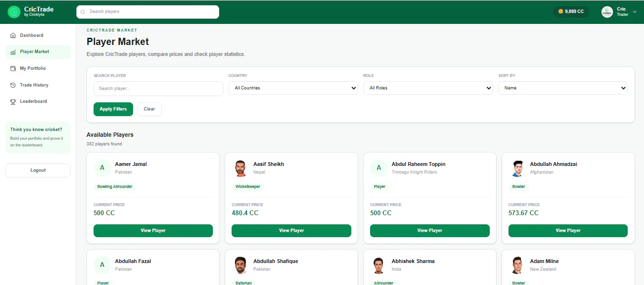Screen dimensions: 644x285
Task: Click the My Portfolio wallet icon
Action: pyautogui.click(x=13, y=68)
